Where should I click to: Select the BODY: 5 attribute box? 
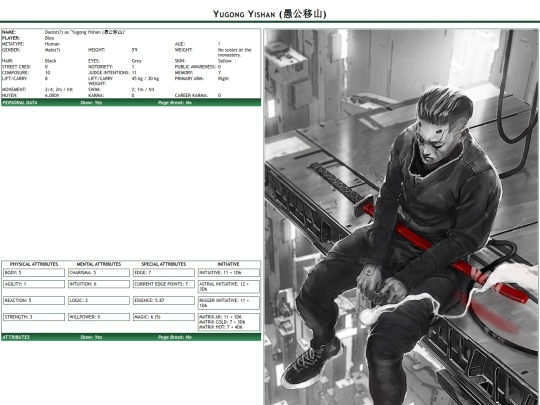34,273
